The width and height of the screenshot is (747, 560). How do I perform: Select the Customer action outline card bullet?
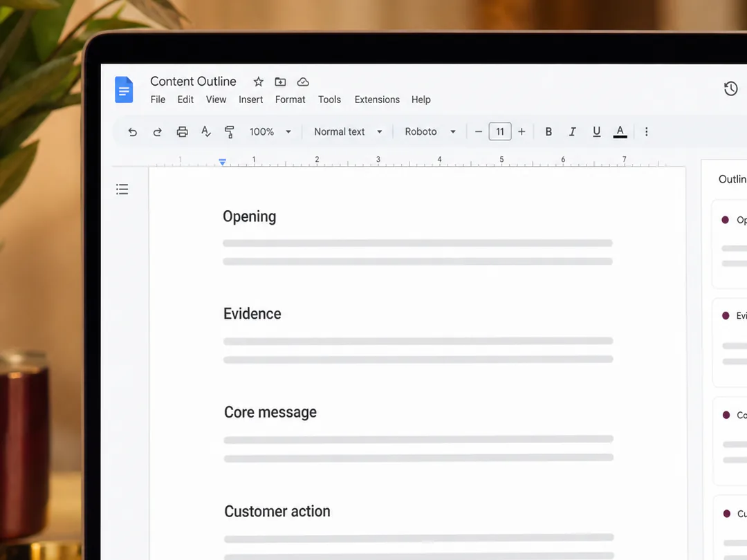pyautogui.click(x=726, y=513)
